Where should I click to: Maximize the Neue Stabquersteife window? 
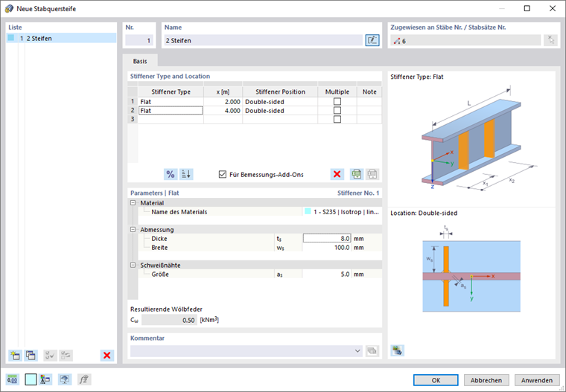coord(527,8)
